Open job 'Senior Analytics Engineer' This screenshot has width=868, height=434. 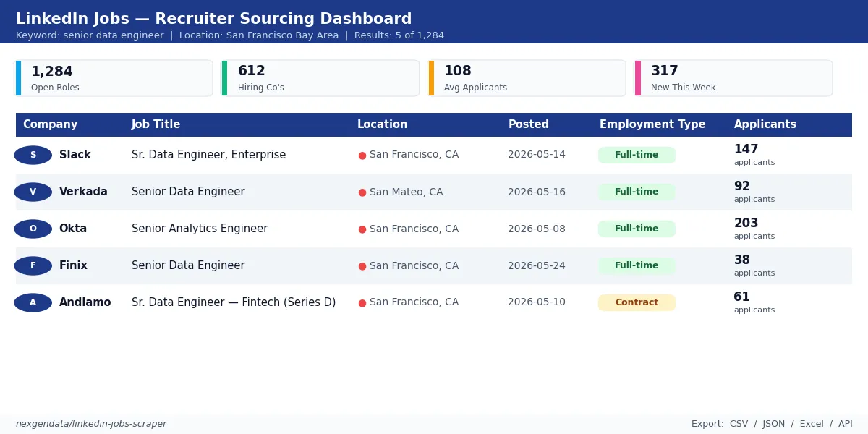click(200, 229)
